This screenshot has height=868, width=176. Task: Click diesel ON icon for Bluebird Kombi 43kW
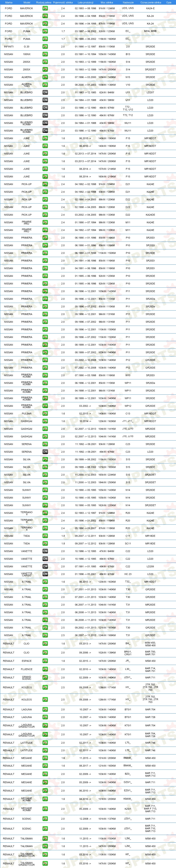[x=45, y=123]
